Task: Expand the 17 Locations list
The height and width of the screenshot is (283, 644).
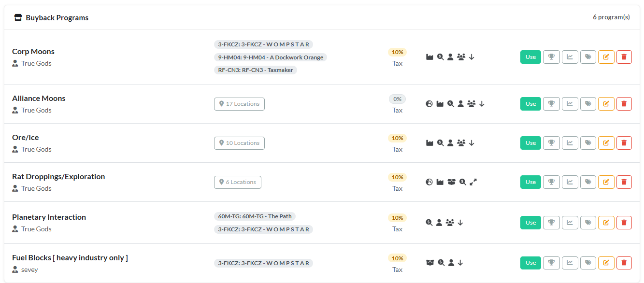Action: pos(239,104)
